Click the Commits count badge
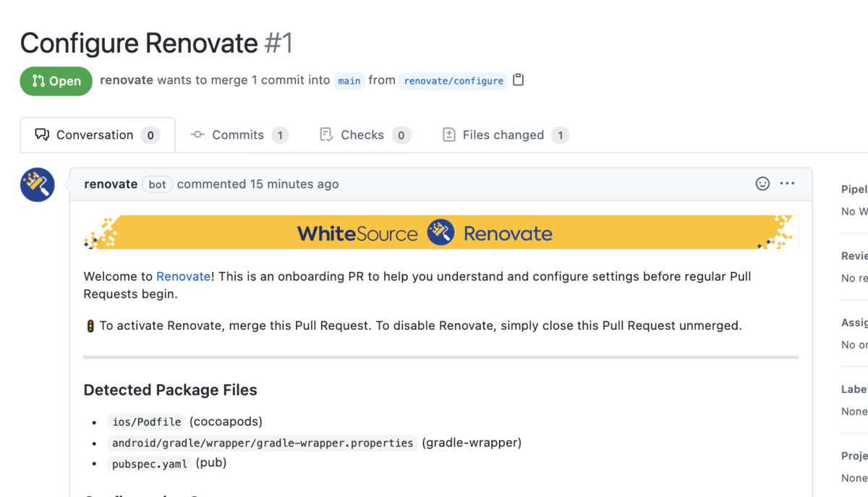The image size is (868, 497). point(280,135)
